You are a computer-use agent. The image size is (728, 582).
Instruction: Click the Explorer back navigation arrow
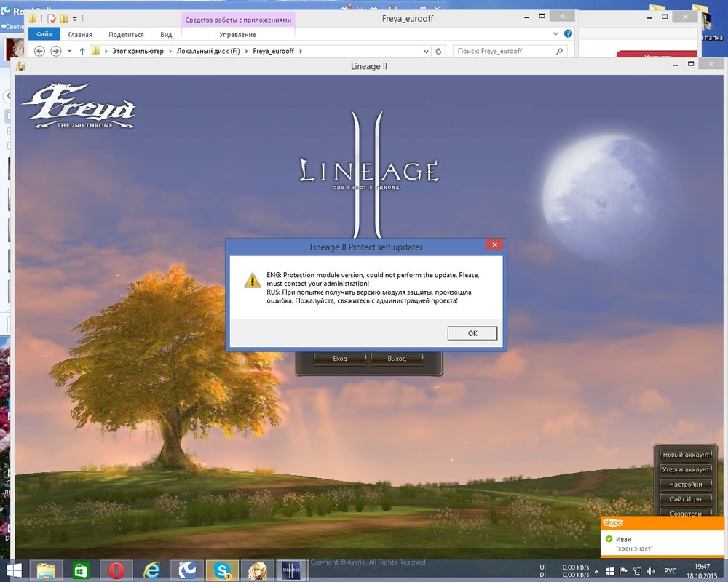pyautogui.click(x=39, y=51)
